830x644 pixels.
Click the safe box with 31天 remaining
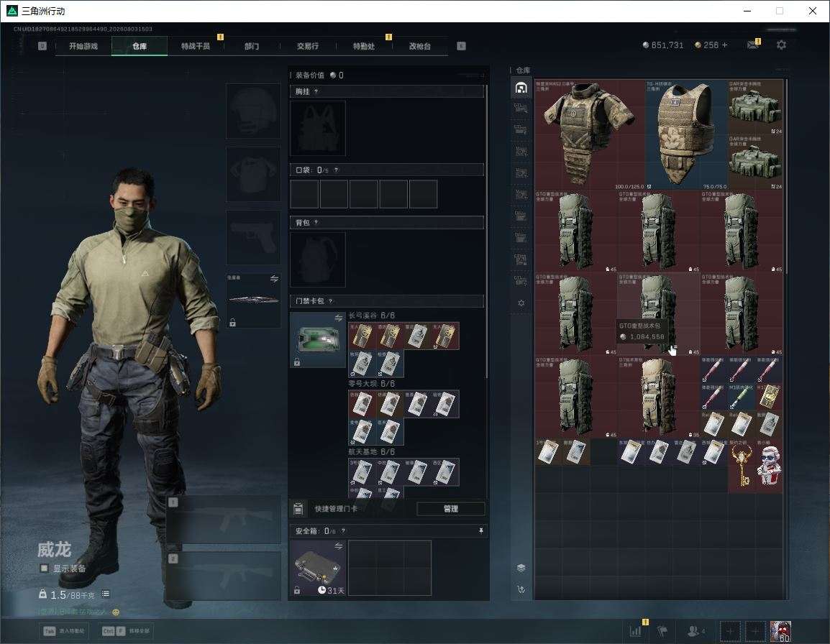(x=318, y=568)
